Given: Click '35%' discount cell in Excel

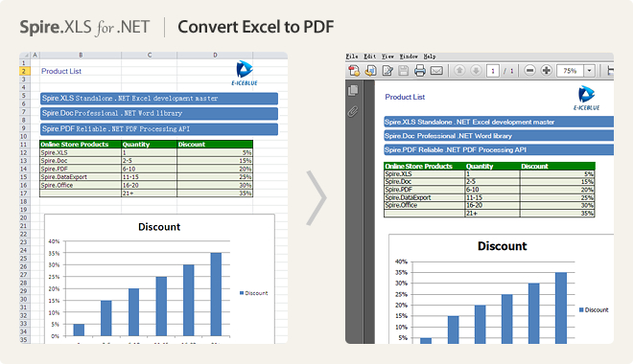Looking at the screenshot, I should [215, 193].
